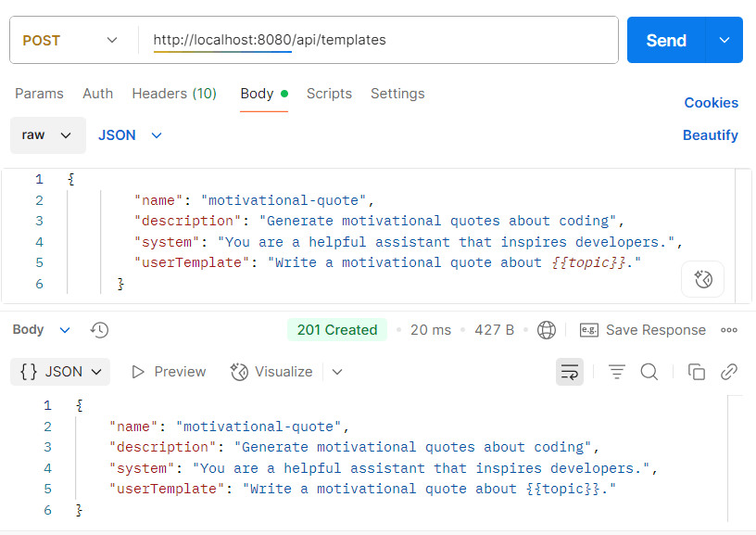The image size is (756, 535).
Task: Click the 20 ms response time
Action: 431,330
